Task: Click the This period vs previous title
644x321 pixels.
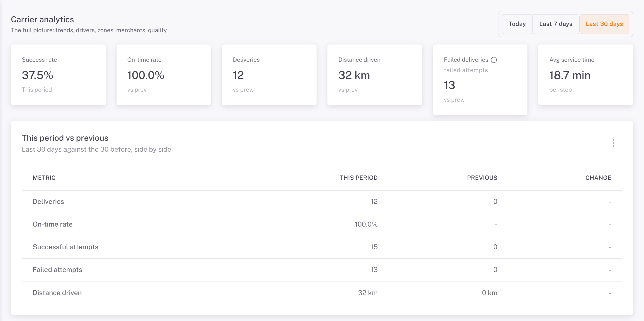Action: click(x=65, y=138)
